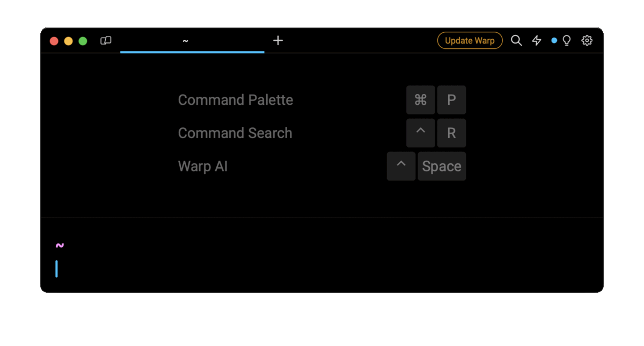
Task: Open Warp settings via the gear icon
Action: pyautogui.click(x=587, y=40)
